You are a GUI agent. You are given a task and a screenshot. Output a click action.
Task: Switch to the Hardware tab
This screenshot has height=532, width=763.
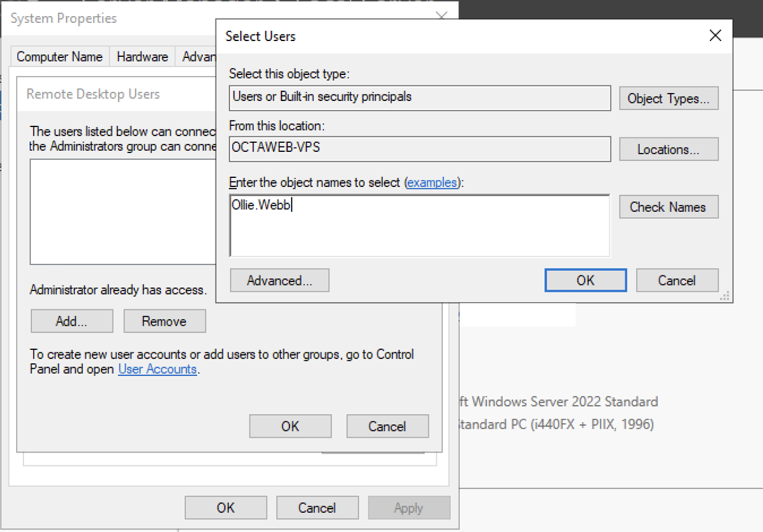(x=142, y=57)
